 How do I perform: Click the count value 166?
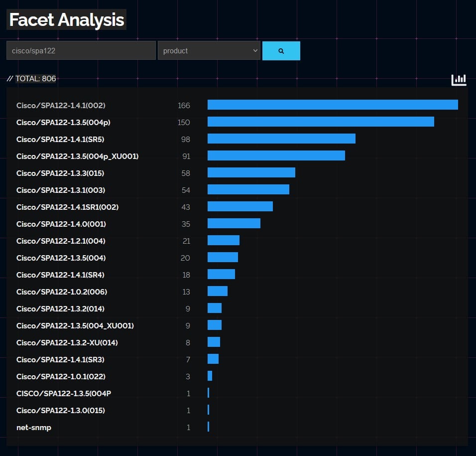tap(184, 106)
